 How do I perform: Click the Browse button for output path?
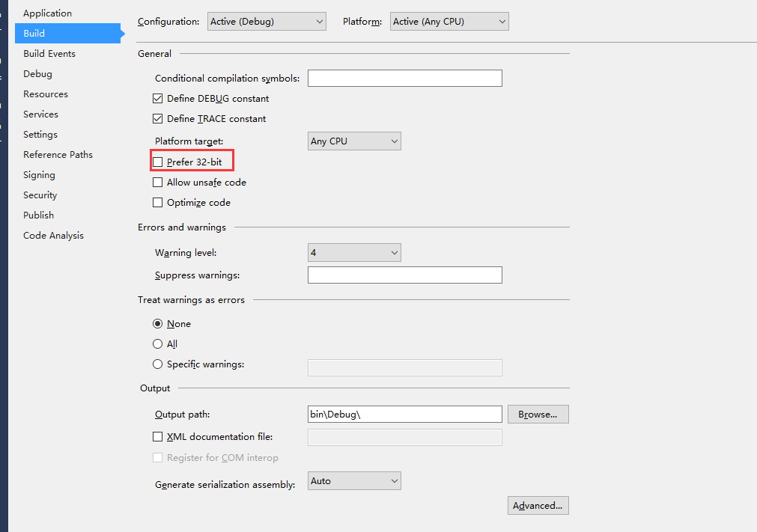pos(538,415)
